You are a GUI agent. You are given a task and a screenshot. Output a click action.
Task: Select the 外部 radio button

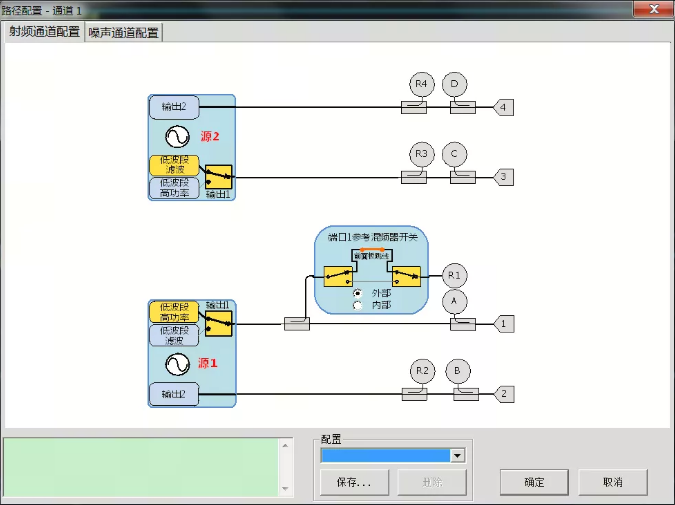(358, 293)
